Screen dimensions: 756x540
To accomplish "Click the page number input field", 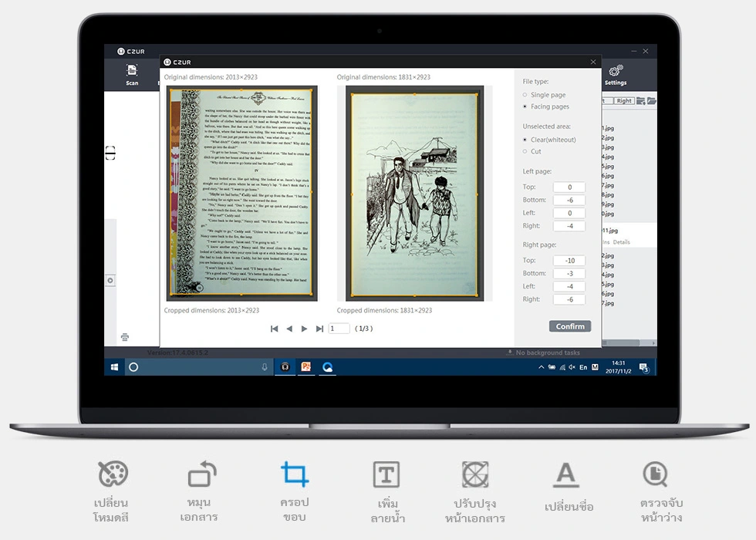I will pyautogui.click(x=339, y=329).
